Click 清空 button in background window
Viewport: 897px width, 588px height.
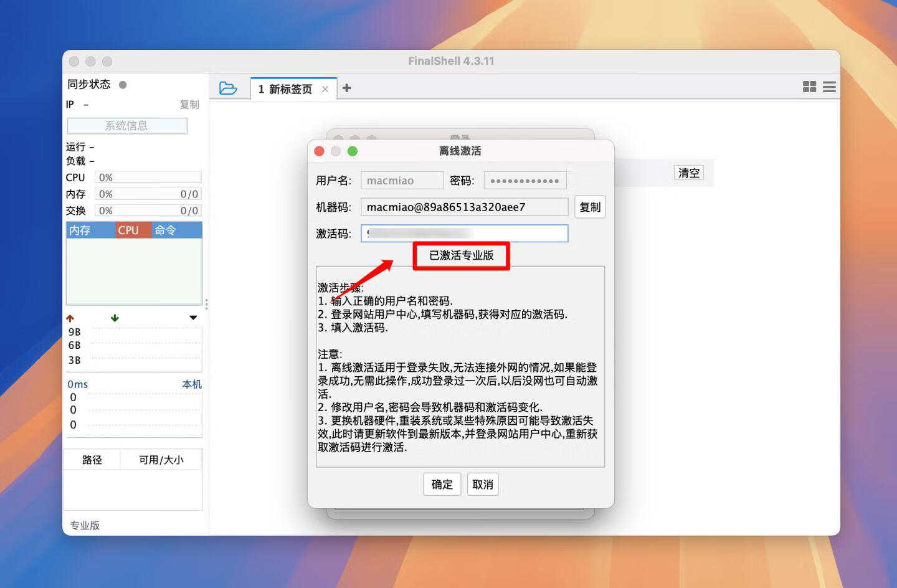click(689, 173)
